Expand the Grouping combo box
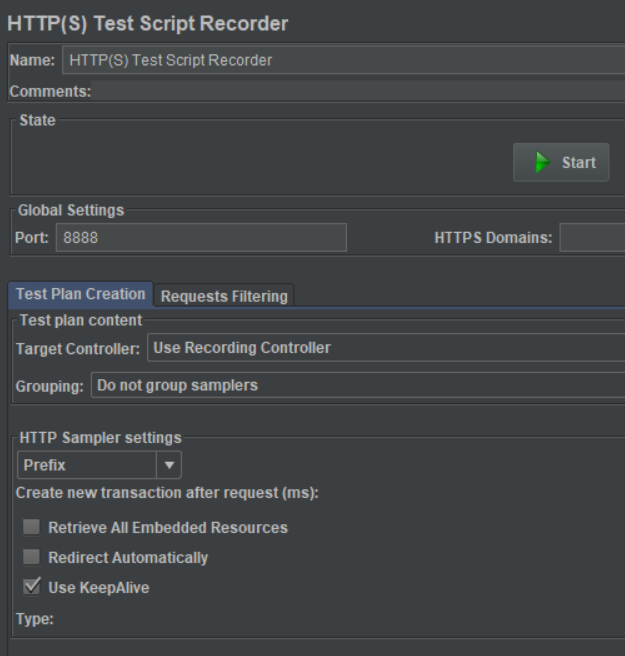 357,386
